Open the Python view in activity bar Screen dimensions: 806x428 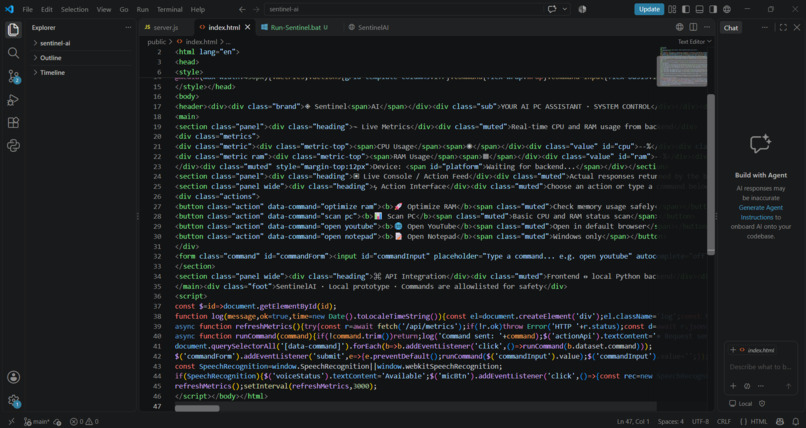click(x=13, y=146)
